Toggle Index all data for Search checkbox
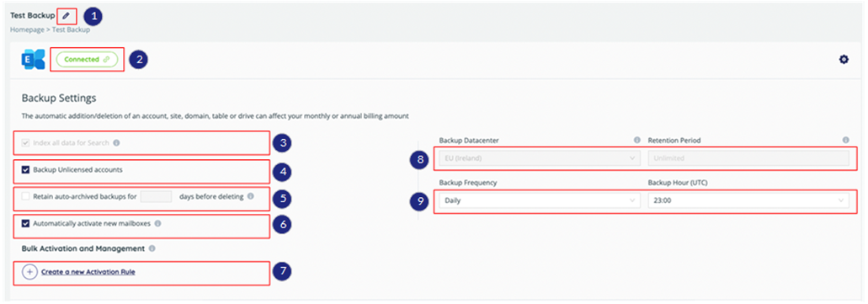The width and height of the screenshot is (868, 304). click(x=25, y=143)
